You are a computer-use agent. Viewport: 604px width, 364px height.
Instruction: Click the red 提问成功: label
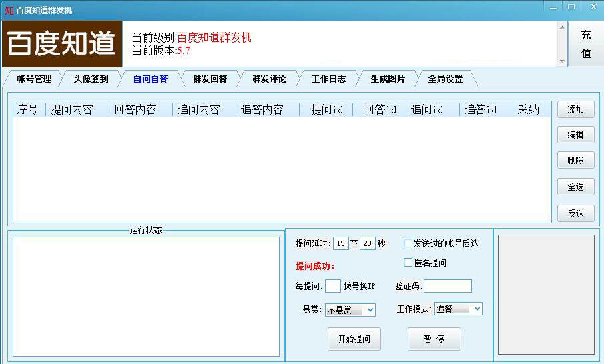coord(315,266)
